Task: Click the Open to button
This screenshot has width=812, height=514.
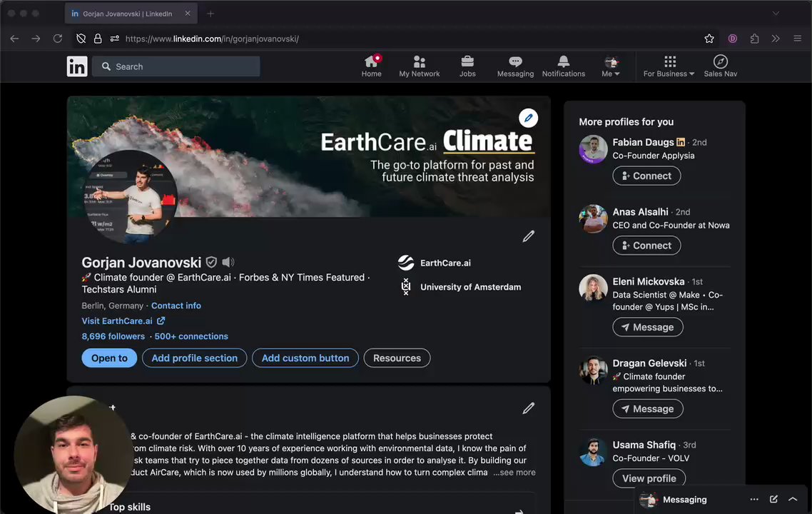Action: [109, 358]
